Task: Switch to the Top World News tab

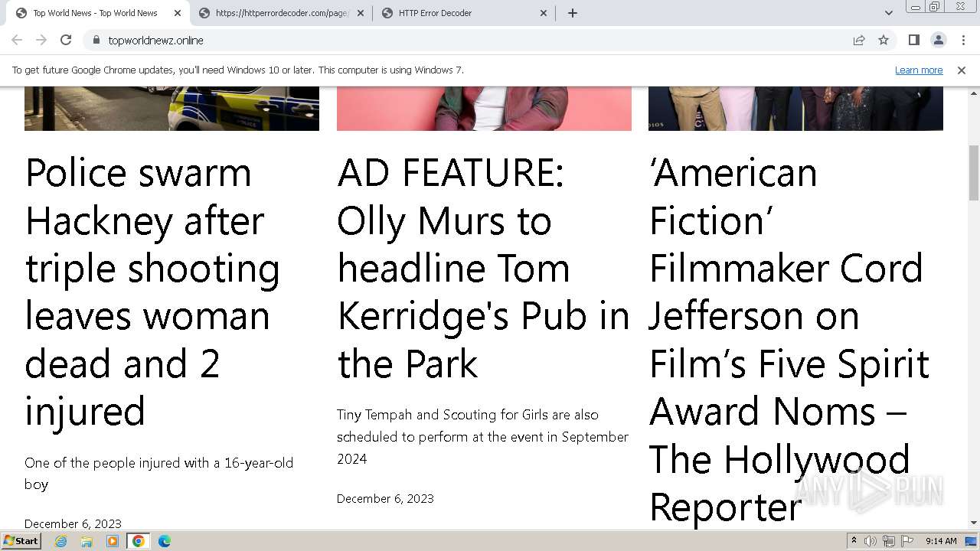Action: (x=98, y=13)
